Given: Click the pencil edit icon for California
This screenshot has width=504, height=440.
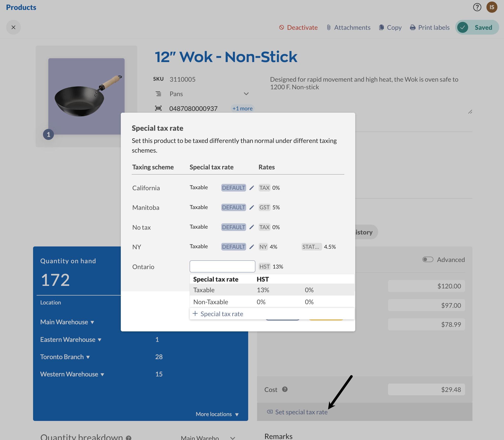Looking at the screenshot, I should (x=251, y=188).
